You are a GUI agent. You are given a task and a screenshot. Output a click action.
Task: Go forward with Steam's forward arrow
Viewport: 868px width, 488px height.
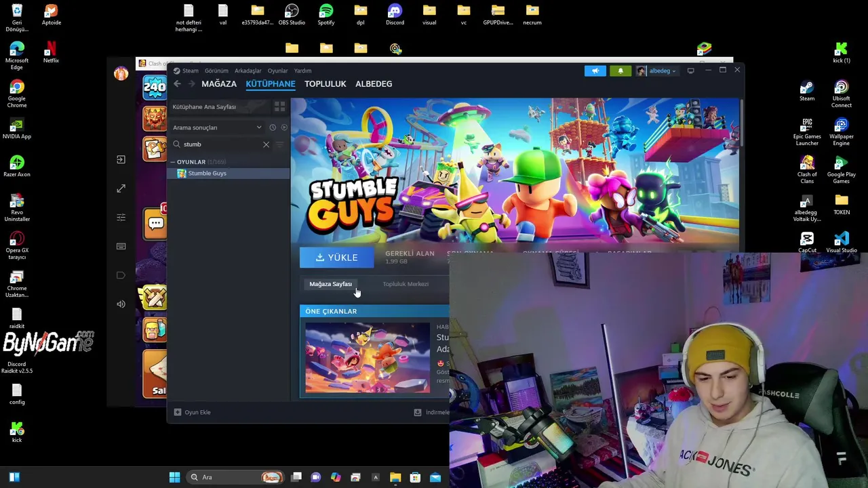191,84
